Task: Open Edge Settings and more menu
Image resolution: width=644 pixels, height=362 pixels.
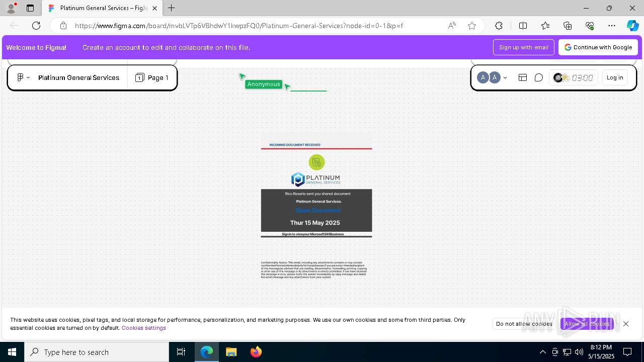Action: [x=612, y=26]
